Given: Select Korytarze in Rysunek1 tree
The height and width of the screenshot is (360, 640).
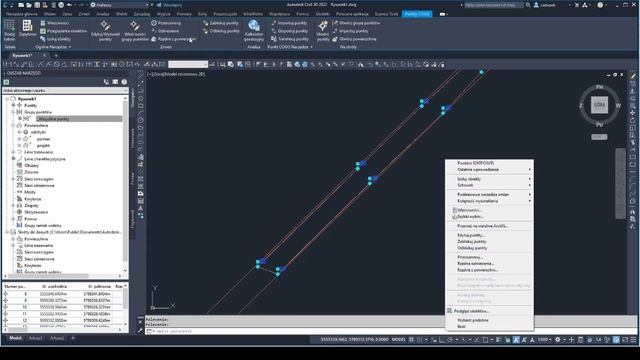Looking at the screenshot, I should (x=33, y=199).
